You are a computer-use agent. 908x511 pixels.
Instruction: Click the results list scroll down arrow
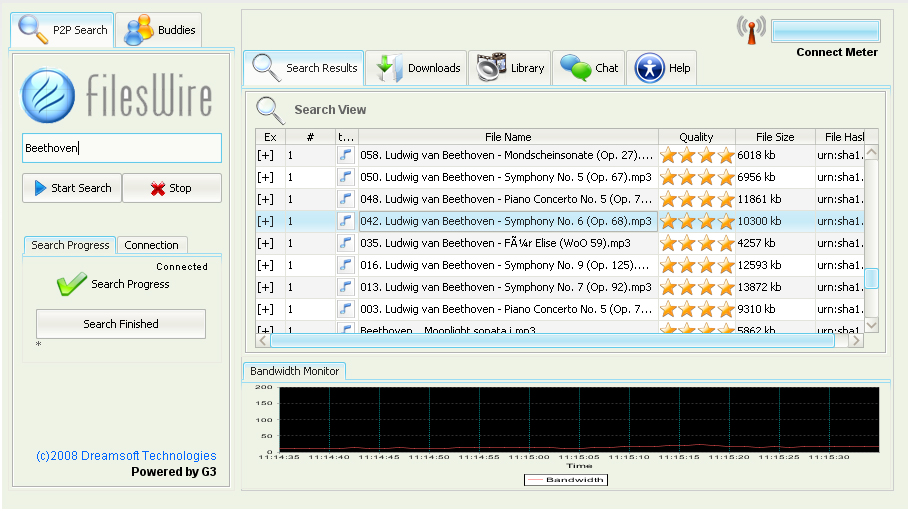coord(872,325)
